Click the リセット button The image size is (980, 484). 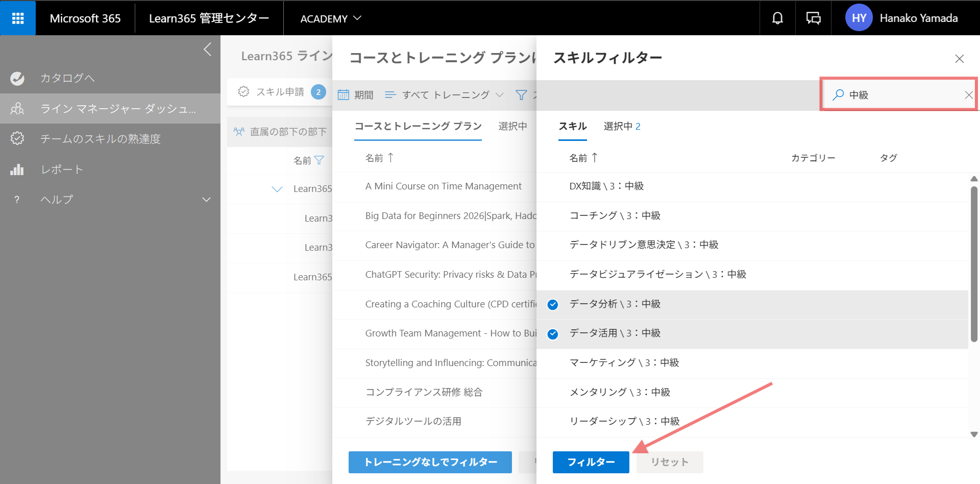click(x=670, y=462)
